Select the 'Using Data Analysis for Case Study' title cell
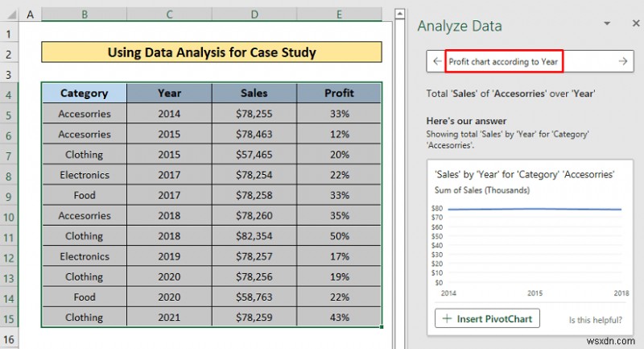Screen dimensions: 644x349 [x=212, y=53]
